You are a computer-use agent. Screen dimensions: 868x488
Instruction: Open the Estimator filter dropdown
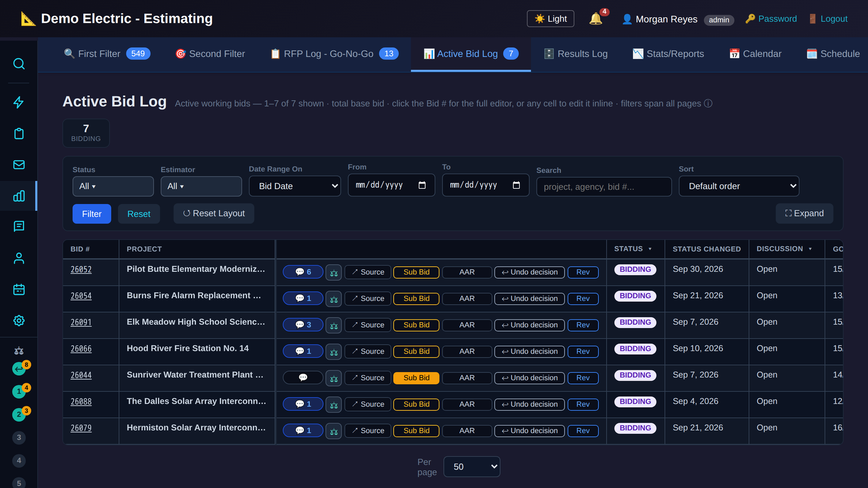pyautogui.click(x=201, y=186)
